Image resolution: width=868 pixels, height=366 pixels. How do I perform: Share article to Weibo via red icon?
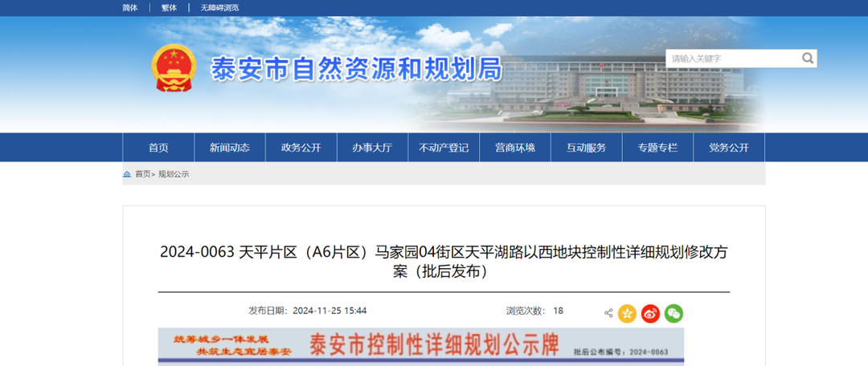[650, 313]
